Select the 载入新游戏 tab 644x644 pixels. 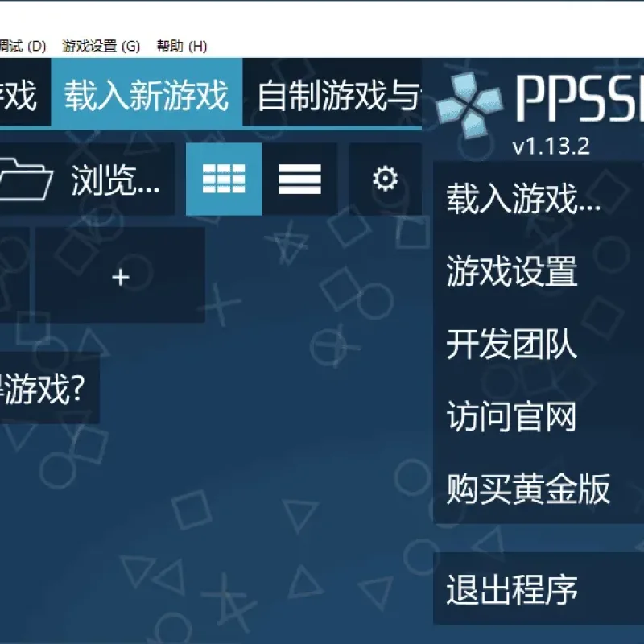(147, 95)
